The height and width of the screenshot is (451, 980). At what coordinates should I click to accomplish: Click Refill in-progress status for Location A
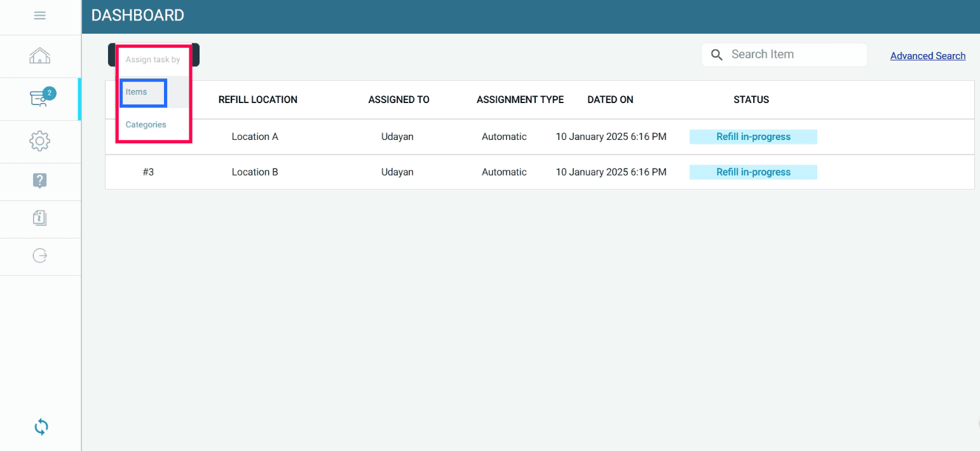point(753,137)
